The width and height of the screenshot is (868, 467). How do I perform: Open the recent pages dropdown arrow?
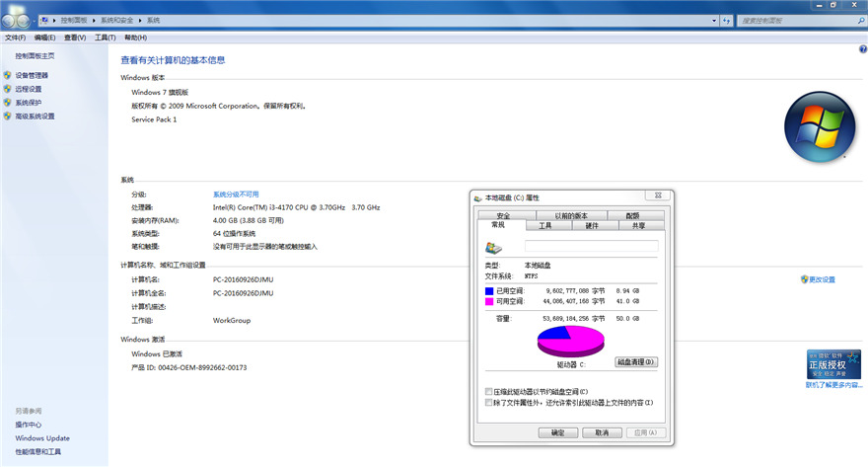(x=34, y=21)
